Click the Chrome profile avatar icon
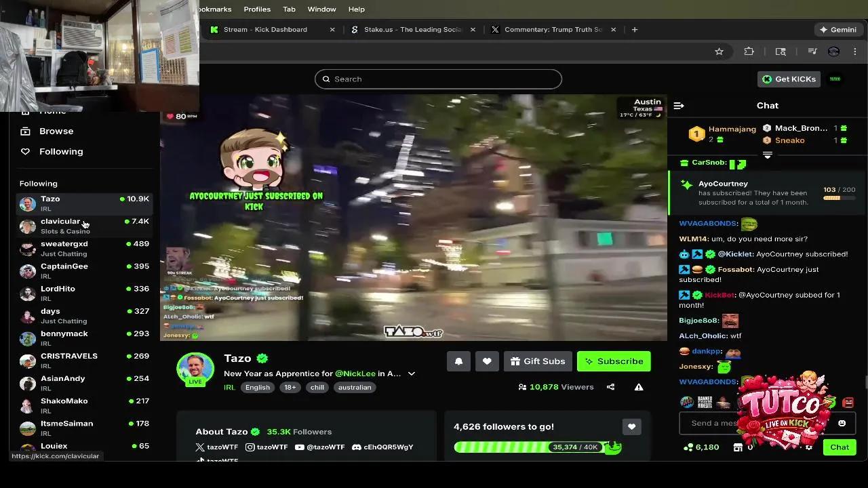This screenshot has width=868, height=488. (x=833, y=52)
